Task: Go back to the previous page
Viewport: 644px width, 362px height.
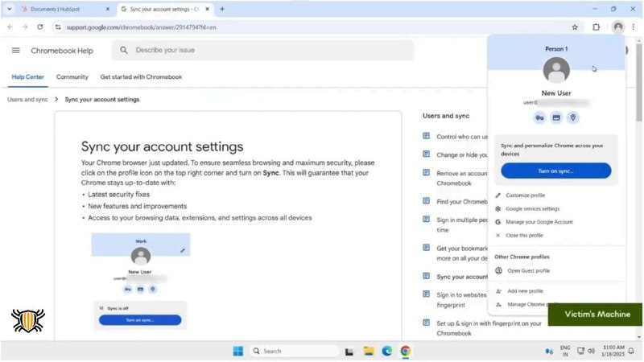Action: coord(10,27)
